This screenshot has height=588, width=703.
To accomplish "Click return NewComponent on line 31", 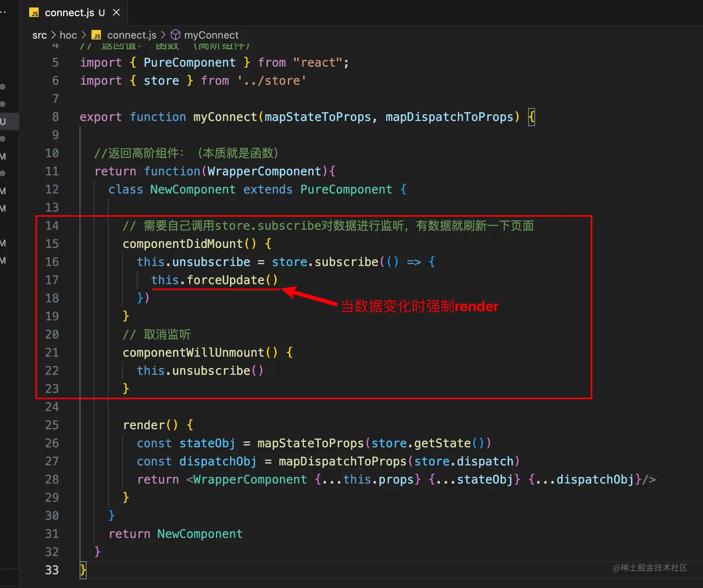I will (x=176, y=534).
